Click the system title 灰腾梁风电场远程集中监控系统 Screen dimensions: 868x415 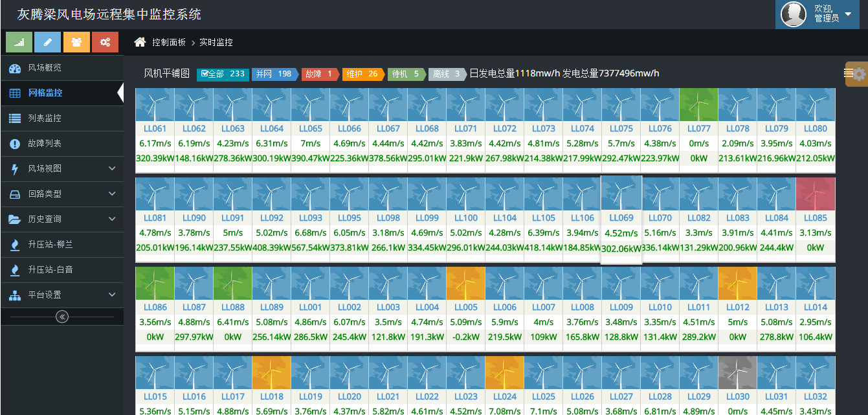pyautogui.click(x=109, y=14)
